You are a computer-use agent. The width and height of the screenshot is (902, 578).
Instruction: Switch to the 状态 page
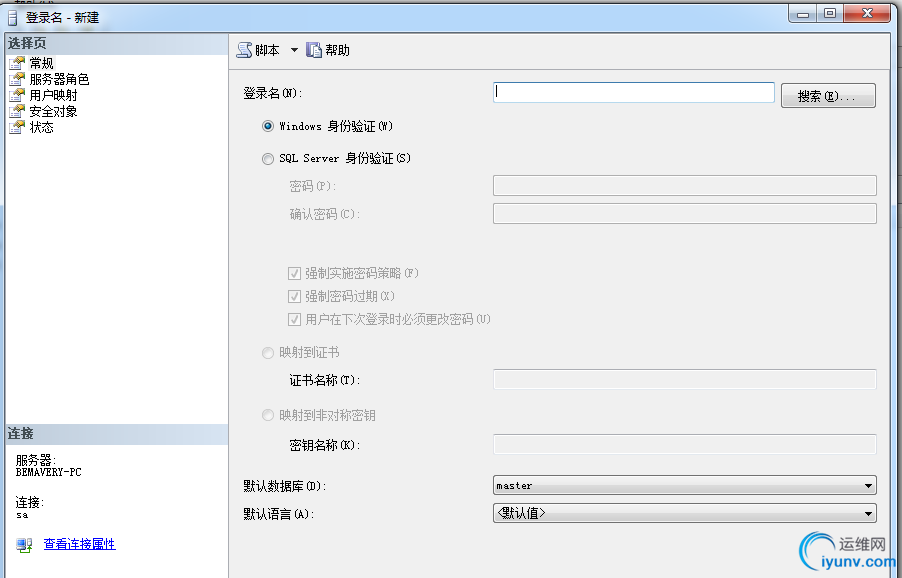[x=41, y=127]
